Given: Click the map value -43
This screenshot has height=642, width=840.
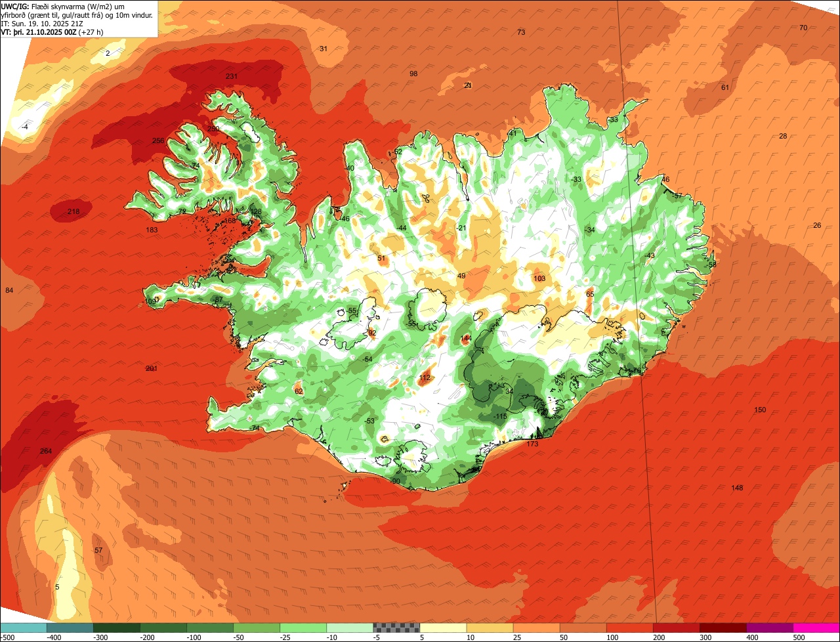Looking at the screenshot, I should point(650,255).
